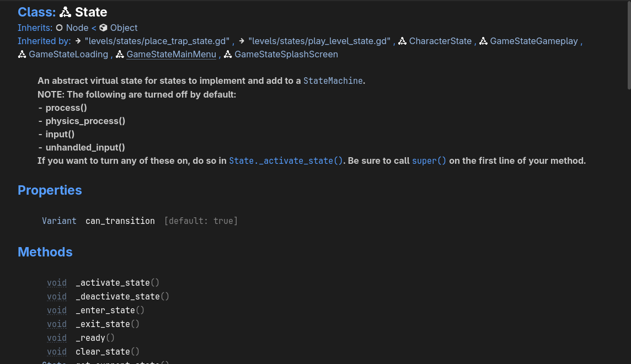Click the GameStateLoading class icon
The height and width of the screenshot is (364, 631).
(22, 54)
